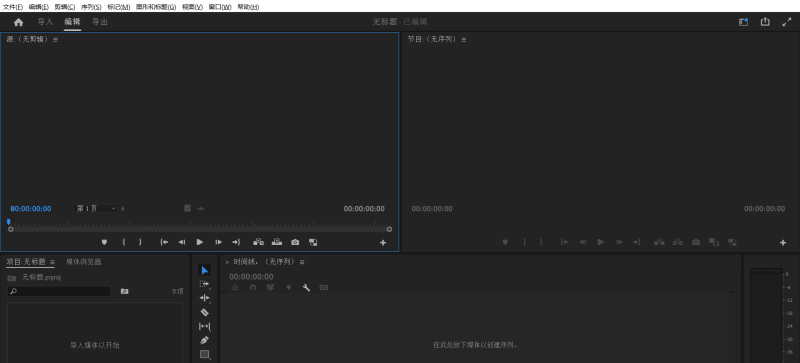
Task: Toggle Snap in Timeline magnet icon
Action: click(x=253, y=287)
